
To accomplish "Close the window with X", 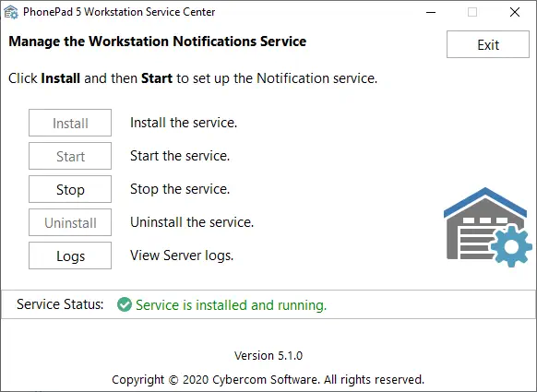I will 515,12.
